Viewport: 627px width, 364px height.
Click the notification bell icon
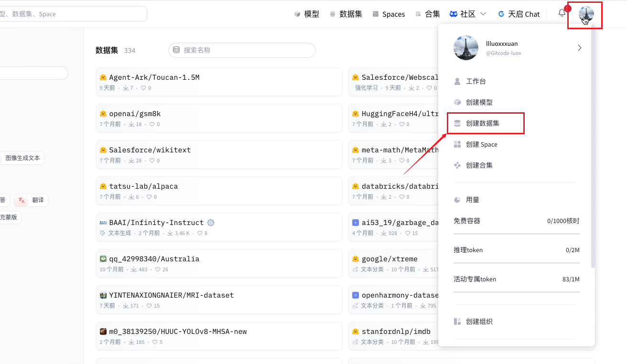click(562, 13)
